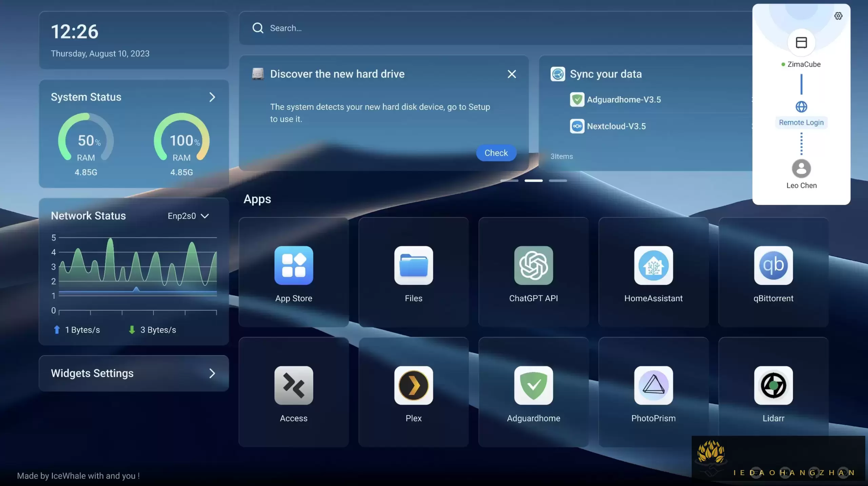Click into the Search field
Viewport: 868px width, 486px height.
pyautogui.click(x=495, y=28)
